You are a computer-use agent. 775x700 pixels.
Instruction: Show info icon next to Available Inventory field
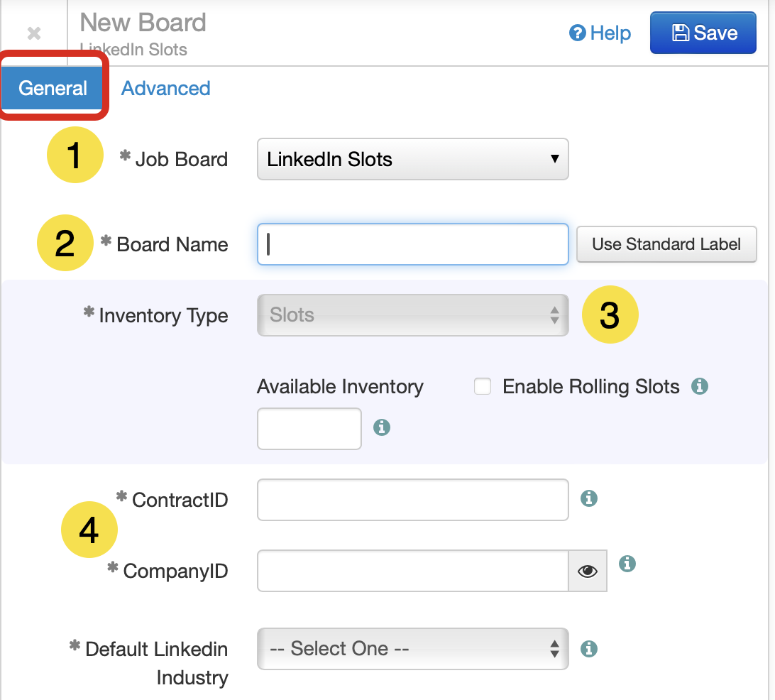(x=382, y=427)
